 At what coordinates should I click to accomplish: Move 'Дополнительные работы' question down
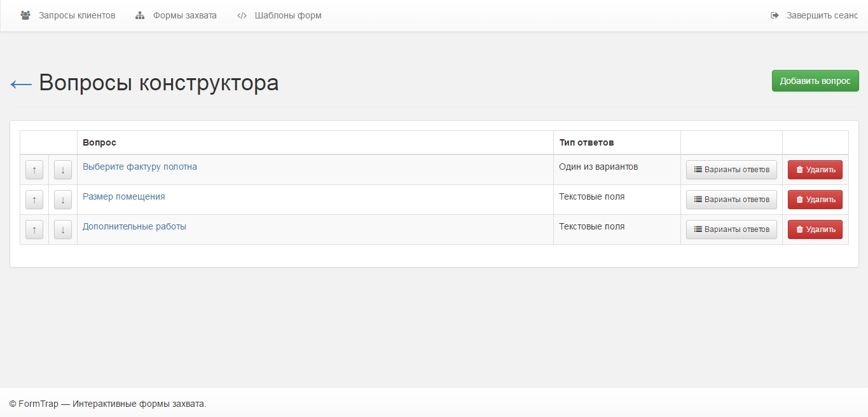(63, 229)
